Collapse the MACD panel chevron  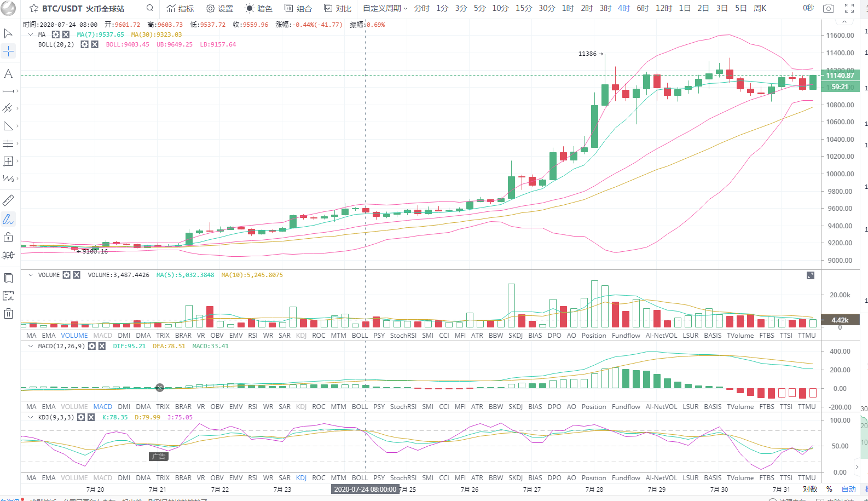pos(31,346)
